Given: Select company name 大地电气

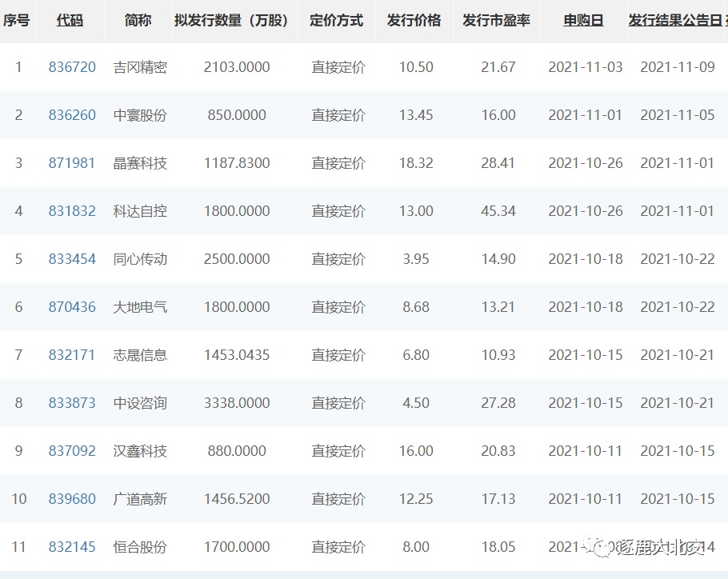Looking at the screenshot, I should click(x=140, y=307).
